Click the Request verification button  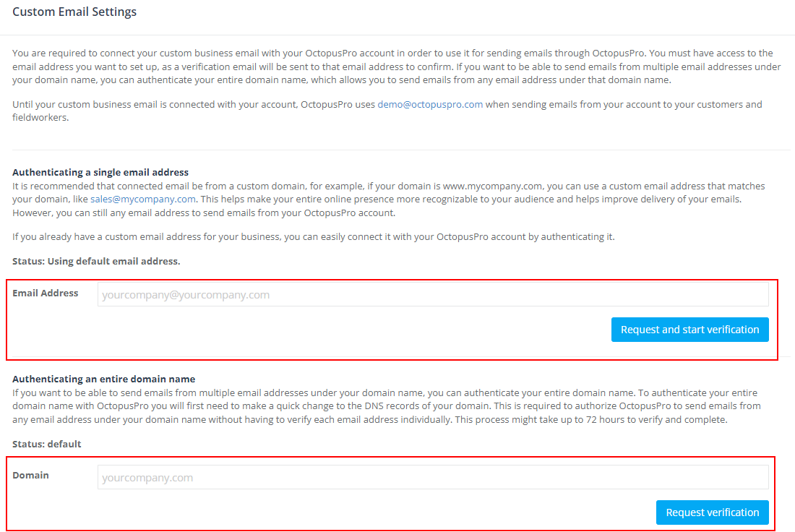(x=713, y=512)
